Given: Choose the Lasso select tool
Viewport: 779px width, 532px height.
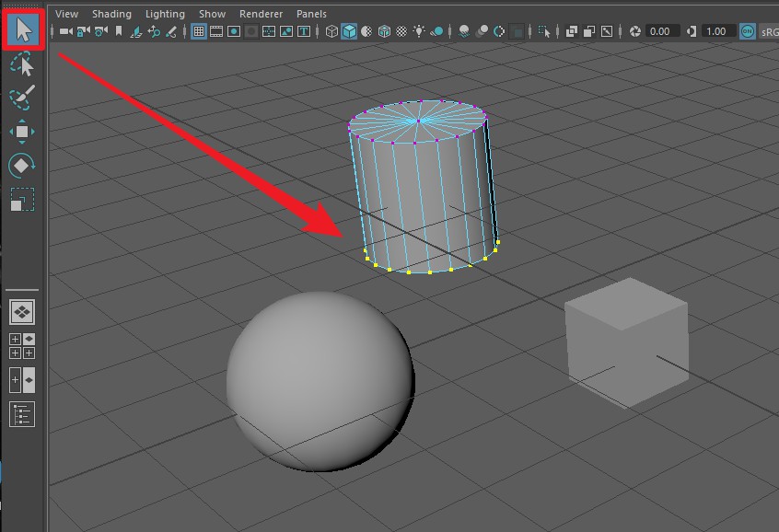Looking at the screenshot, I should pyautogui.click(x=22, y=64).
